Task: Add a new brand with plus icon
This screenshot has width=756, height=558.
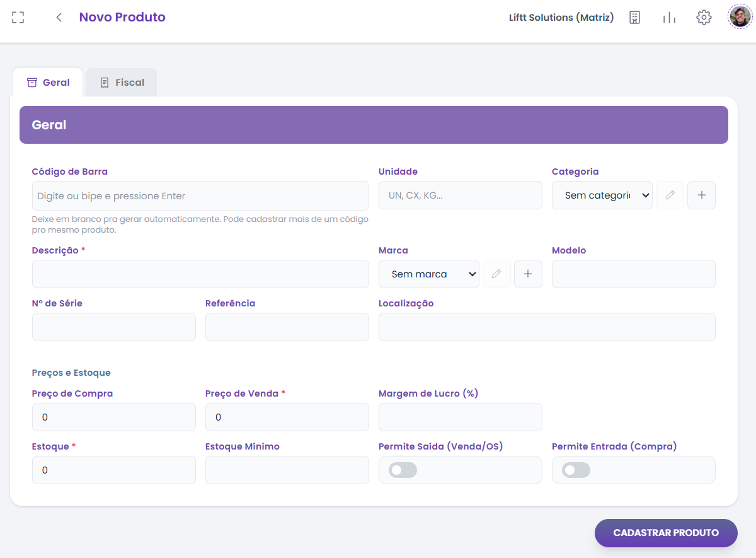Action: 528,274
